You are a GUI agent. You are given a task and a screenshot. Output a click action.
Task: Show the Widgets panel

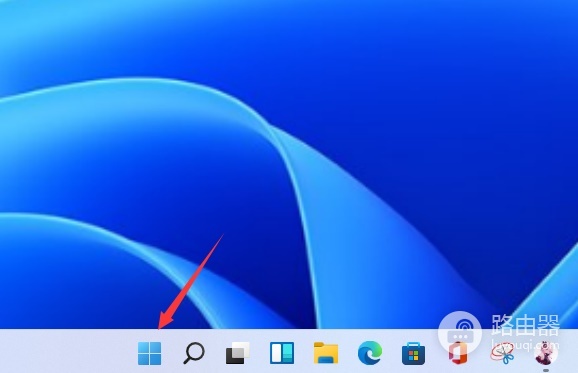(x=282, y=353)
